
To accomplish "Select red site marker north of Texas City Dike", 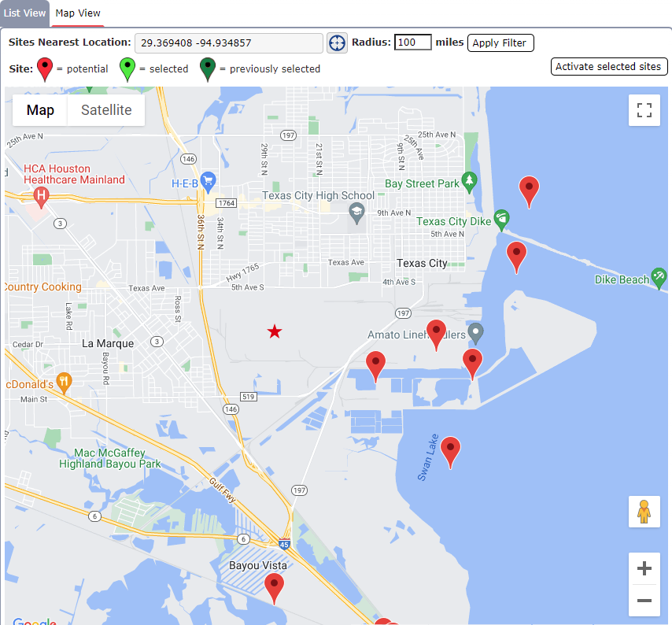I will (x=529, y=192).
